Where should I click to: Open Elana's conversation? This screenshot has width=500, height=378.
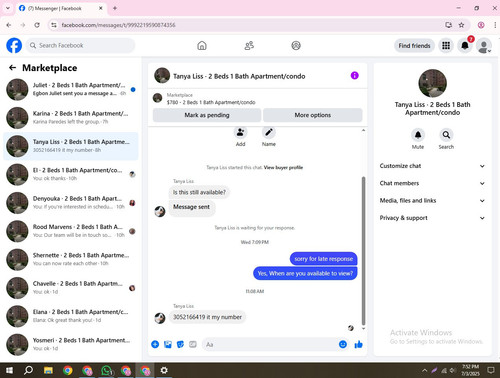point(71,316)
